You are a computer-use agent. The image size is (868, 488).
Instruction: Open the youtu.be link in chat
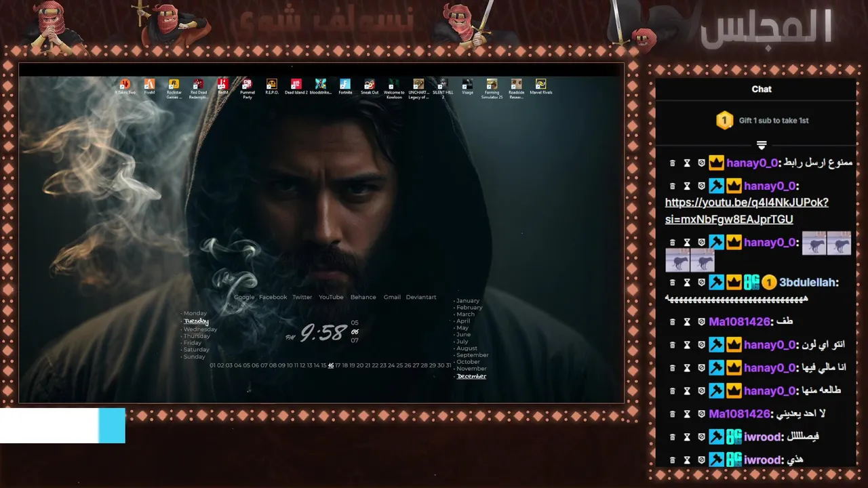pyautogui.click(x=747, y=211)
